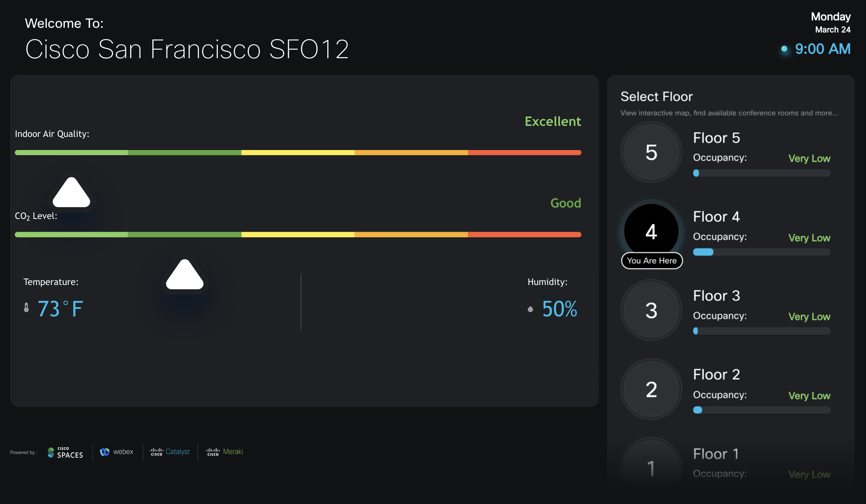Screen dimensions: 866x504
Task: Select the Cisco Meraki logo
Action: pos(224,452)
